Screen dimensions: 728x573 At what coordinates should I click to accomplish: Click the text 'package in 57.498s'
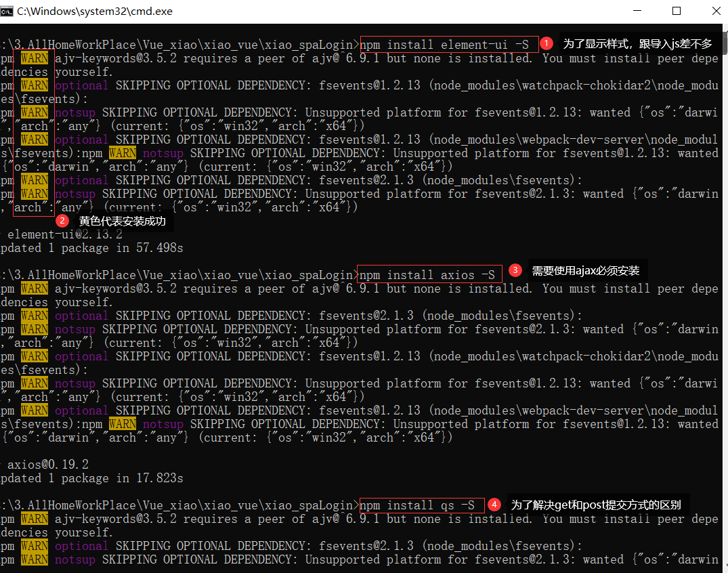[x=122, y=248]
